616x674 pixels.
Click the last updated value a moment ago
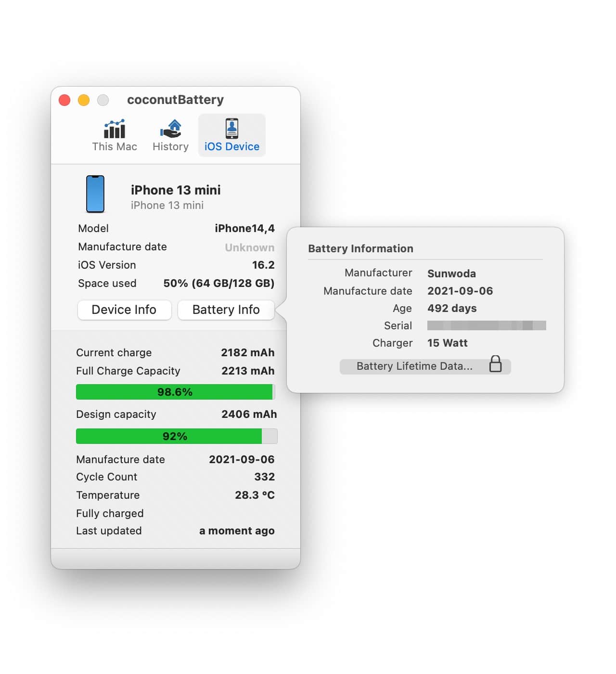click(x=237, y=531)
